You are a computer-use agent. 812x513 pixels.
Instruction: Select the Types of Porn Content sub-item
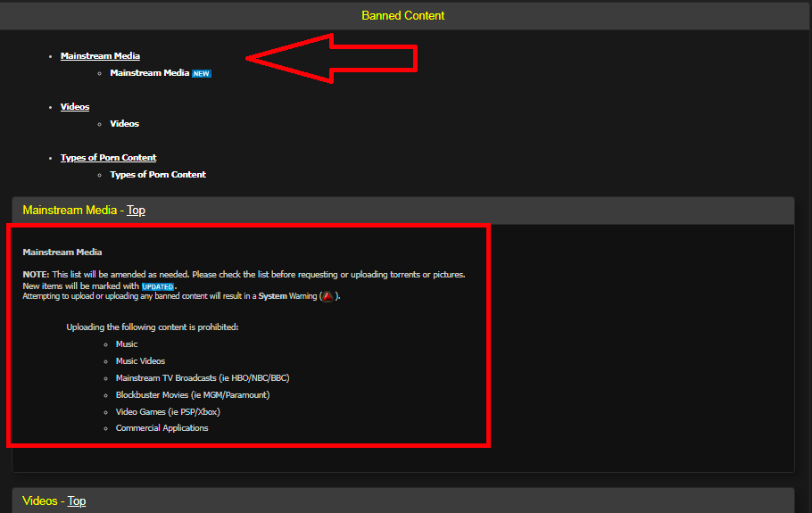[x=158, y=175]
